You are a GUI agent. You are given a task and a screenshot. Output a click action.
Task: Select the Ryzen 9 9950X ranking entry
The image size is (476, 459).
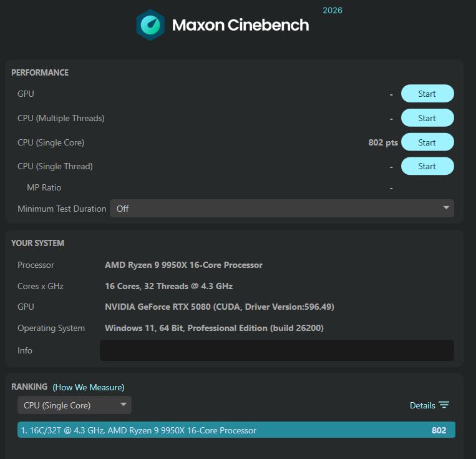coord(236,430)
